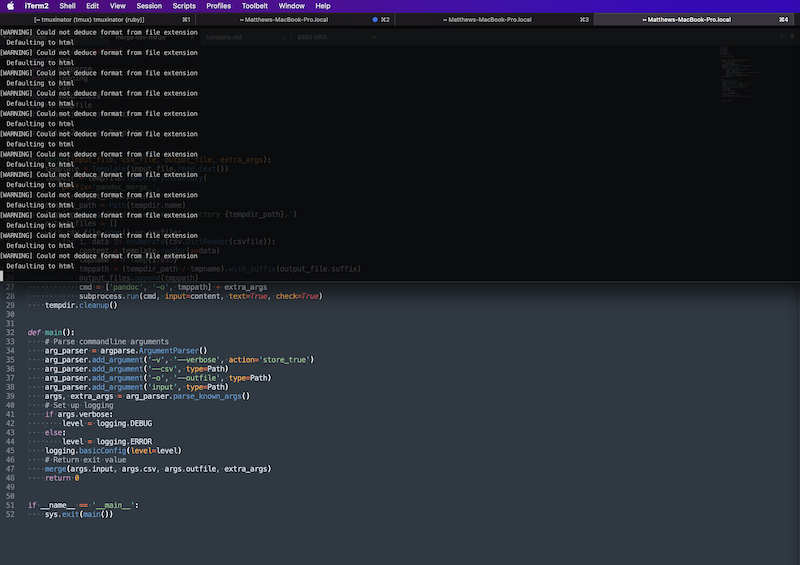Open the Session menu
The width and height of the screenshot is (800, 565).
point(149,6)
